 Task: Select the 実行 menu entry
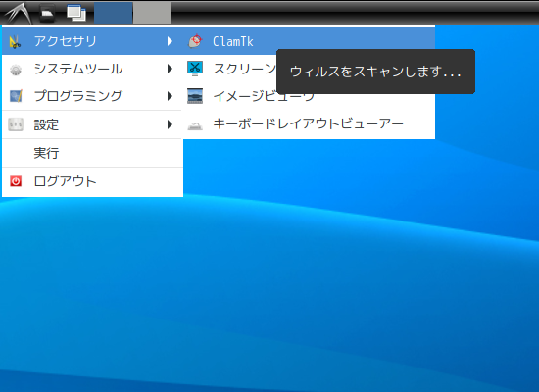[92, 153]
